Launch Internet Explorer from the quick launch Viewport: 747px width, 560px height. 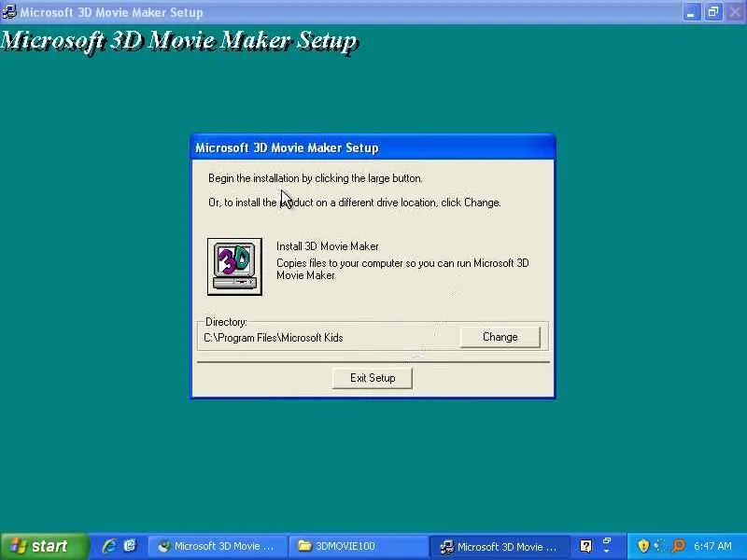point(109,546)
